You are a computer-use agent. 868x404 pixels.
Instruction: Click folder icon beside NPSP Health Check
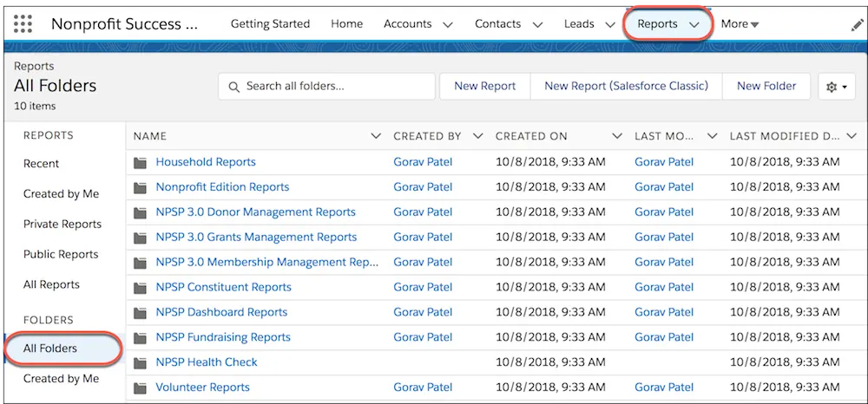click(x=140, y=362)
